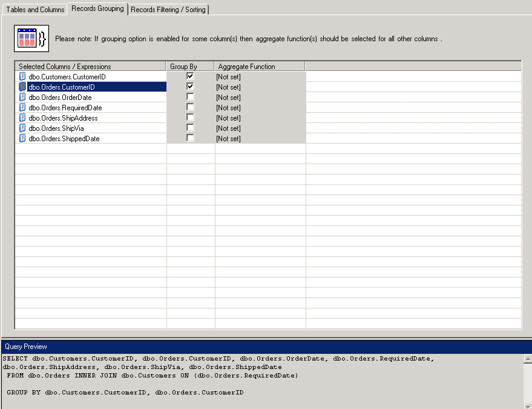
Task: Click inside the Query Preview SQL text
Action: pos(242,376)
